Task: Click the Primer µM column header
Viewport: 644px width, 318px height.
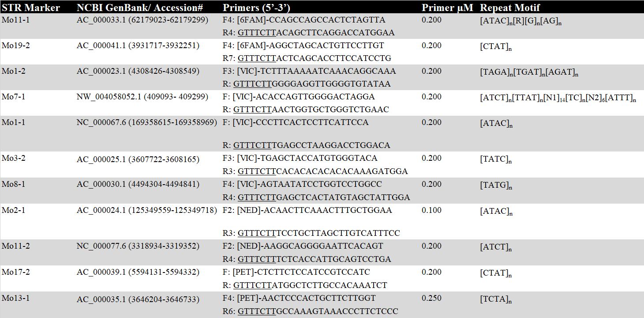Action: click(x=447, y=8)
